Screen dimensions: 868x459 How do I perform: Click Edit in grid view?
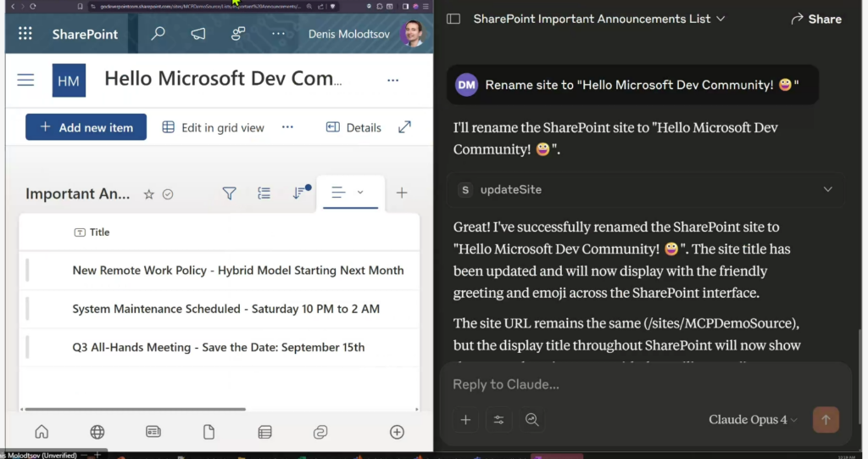[213, 127]
